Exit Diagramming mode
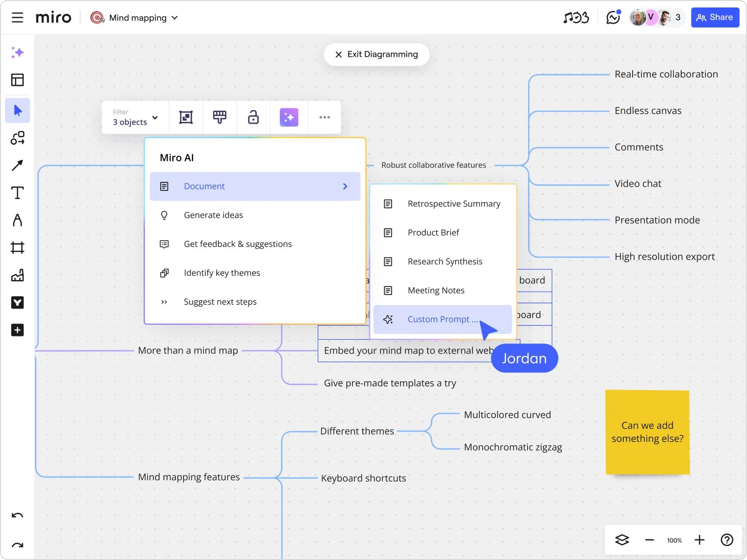 pyautogui.click(x=376, y=54)
